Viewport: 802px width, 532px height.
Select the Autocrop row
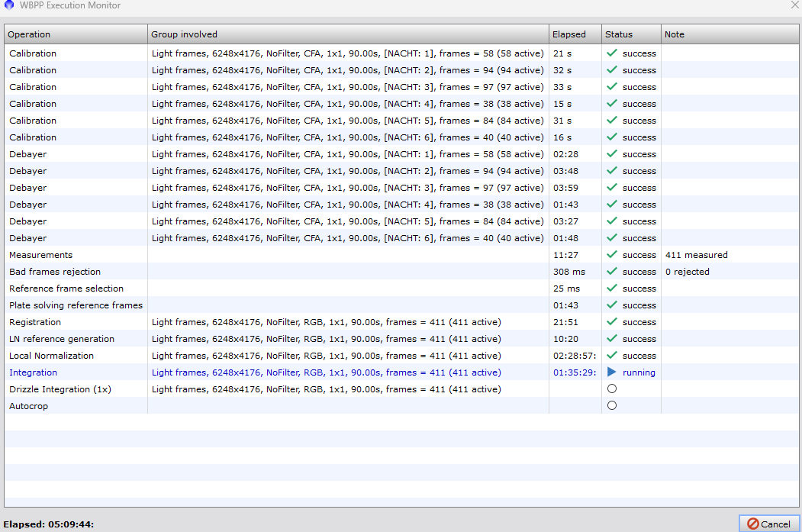point(401,406)
